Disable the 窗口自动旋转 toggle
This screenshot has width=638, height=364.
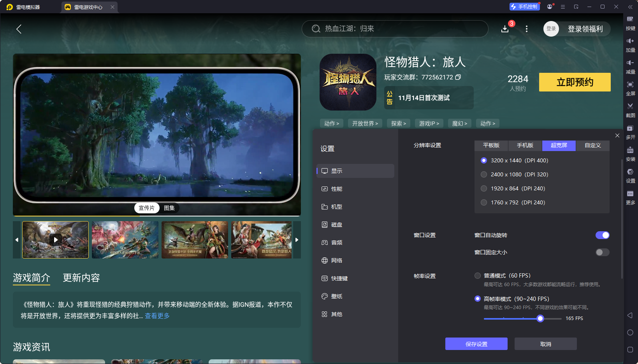602,235
